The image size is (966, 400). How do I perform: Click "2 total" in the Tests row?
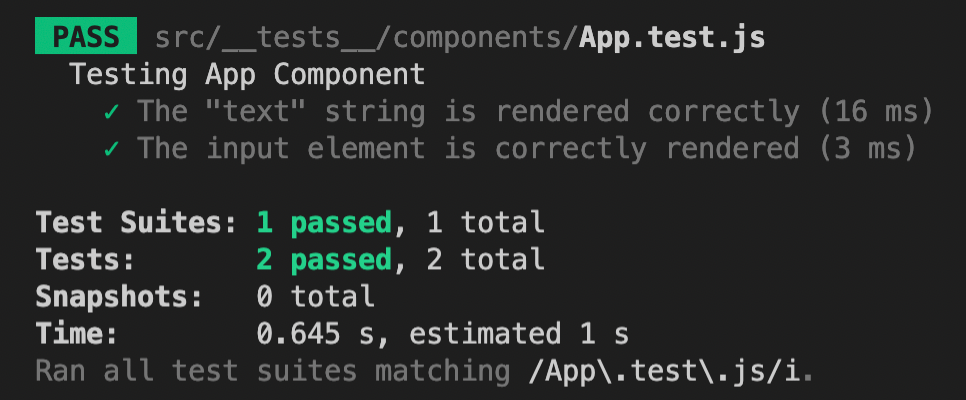coord(485,260)
